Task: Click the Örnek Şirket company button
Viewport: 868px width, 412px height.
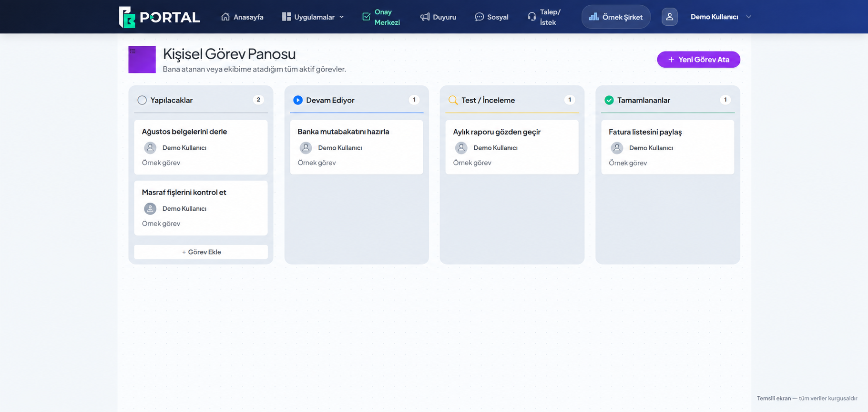Action: (x=616, y=17)
